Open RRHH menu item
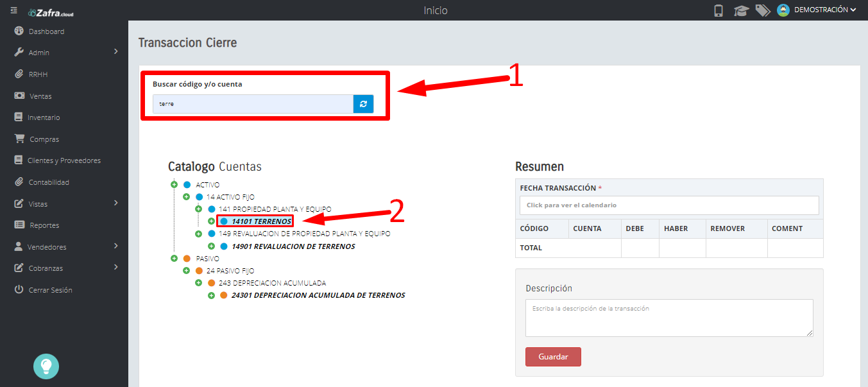This screenshot has height=387, width=868. tap(38, 74)
